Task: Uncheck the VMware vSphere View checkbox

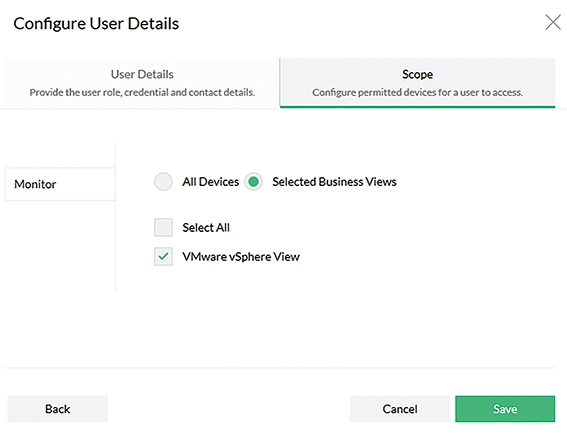Action: tap(163, 257)
